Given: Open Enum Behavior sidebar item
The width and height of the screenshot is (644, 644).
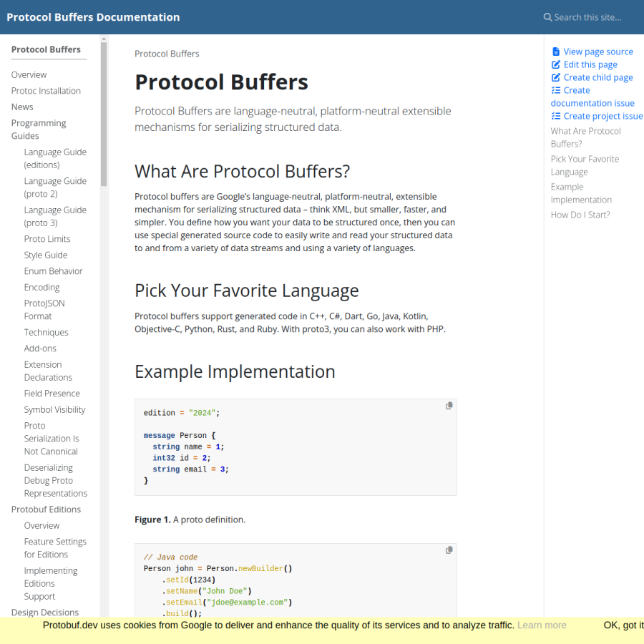Looking at the screenshot, I should [x=54, y=271].
